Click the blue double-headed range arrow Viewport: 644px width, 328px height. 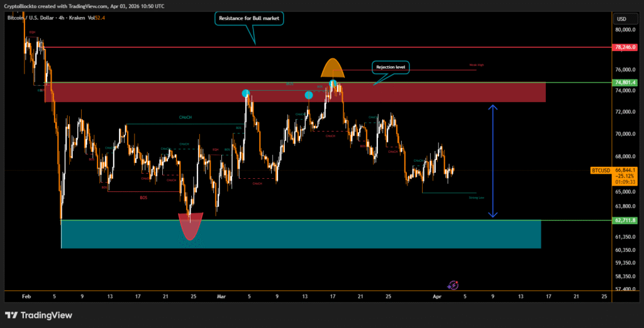(x=493, y=161)
